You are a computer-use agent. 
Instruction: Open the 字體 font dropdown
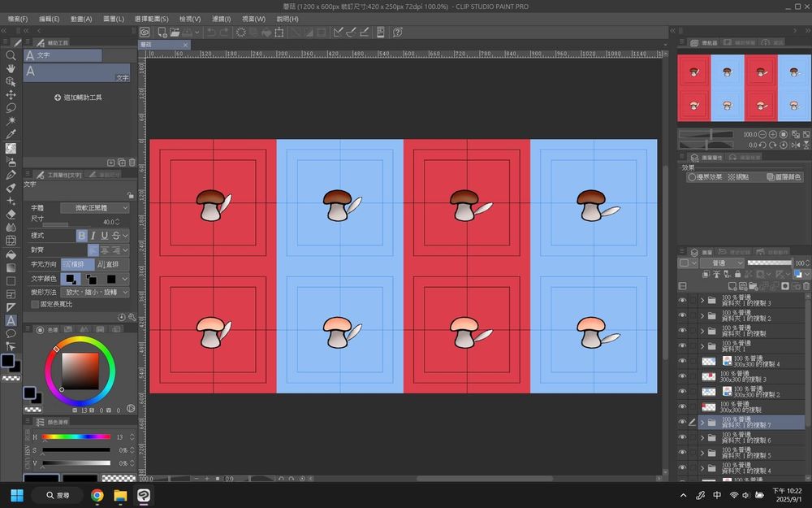pyautogui.click(x=96, y=208)
